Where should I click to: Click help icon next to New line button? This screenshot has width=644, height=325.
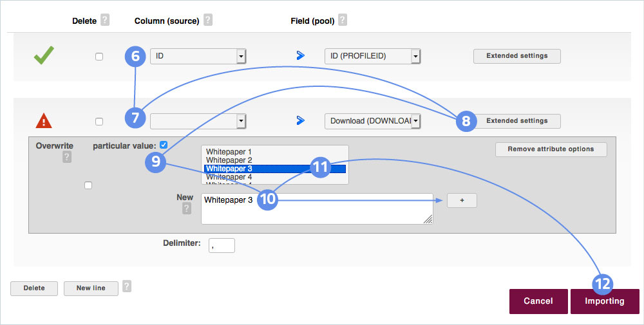(x=127, y=286)
